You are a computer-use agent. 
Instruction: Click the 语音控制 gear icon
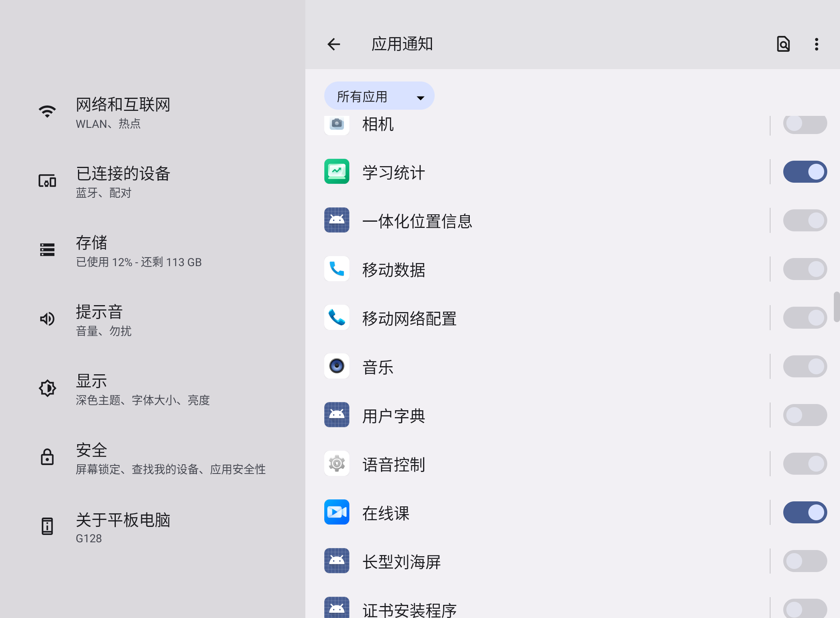337,463
